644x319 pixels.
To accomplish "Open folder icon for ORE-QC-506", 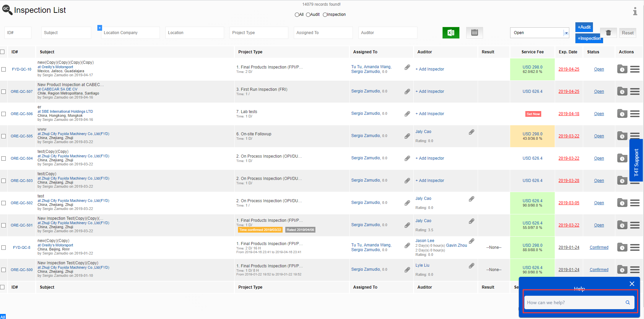I will [x=622, y=114].
